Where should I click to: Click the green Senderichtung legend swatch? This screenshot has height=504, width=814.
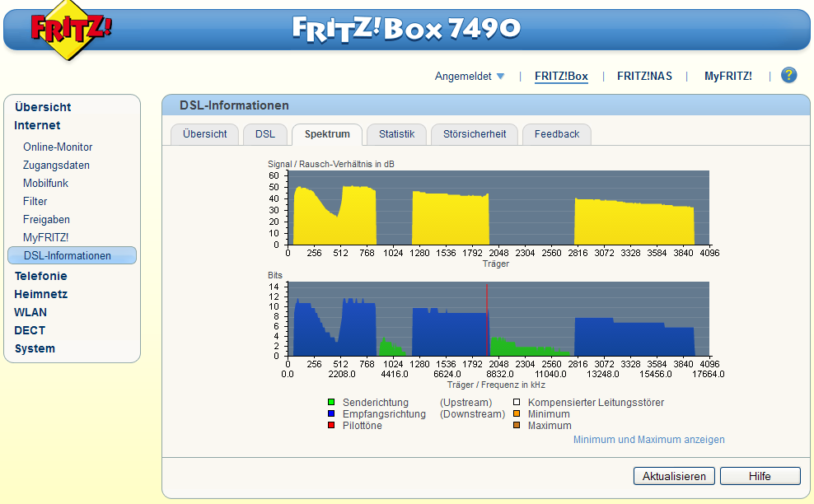pos(331,403)
